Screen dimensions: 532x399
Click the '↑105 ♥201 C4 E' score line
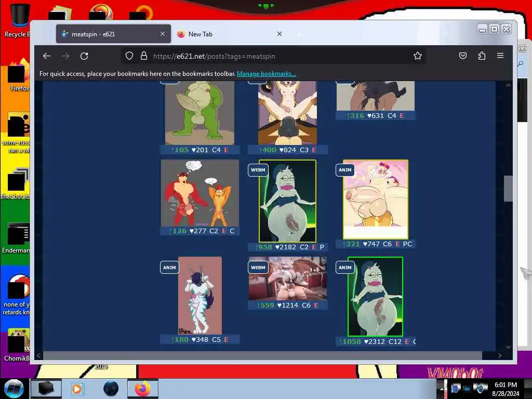(200, 150)
